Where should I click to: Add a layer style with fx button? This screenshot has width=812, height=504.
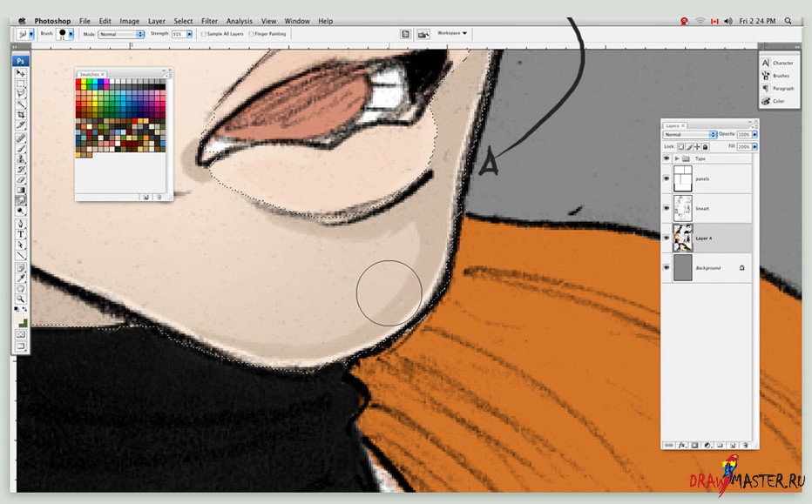(x=682, y=445)
